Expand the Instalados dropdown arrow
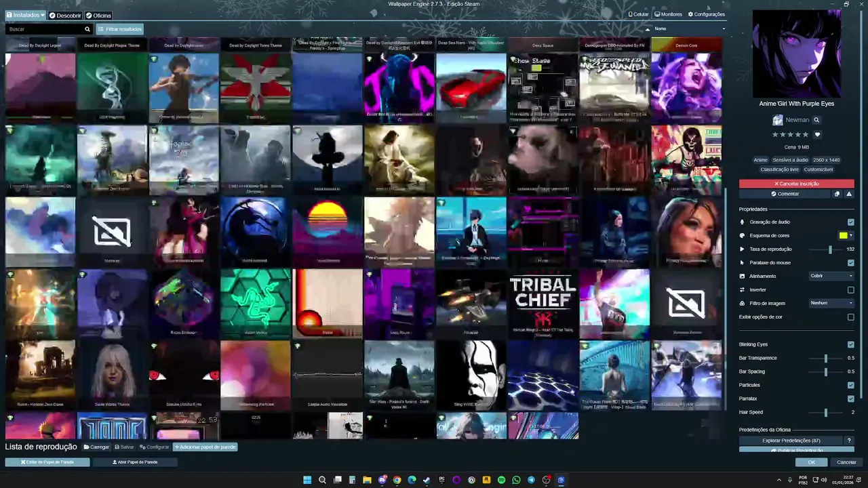Screen dimensions: 868x488 pos(42,15)
